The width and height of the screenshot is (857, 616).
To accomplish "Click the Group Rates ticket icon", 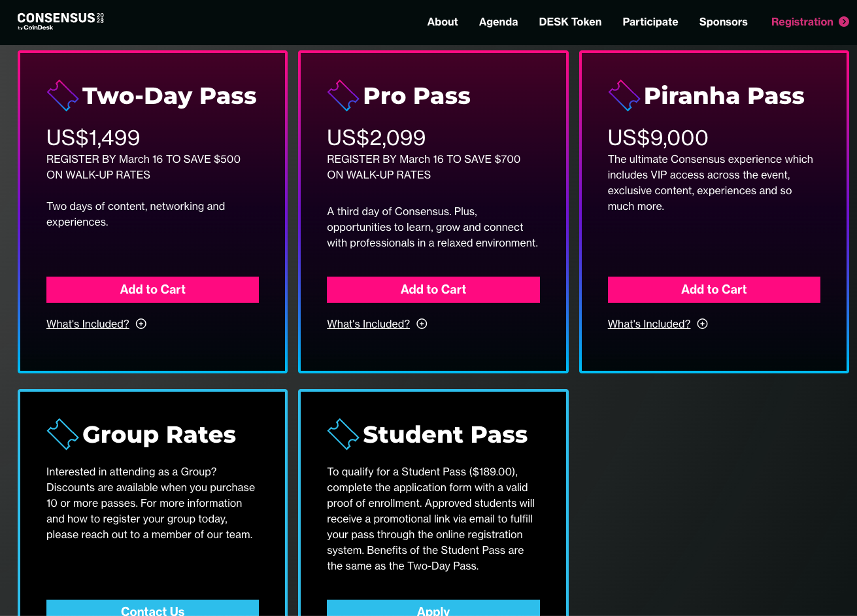I will (63, 434).
